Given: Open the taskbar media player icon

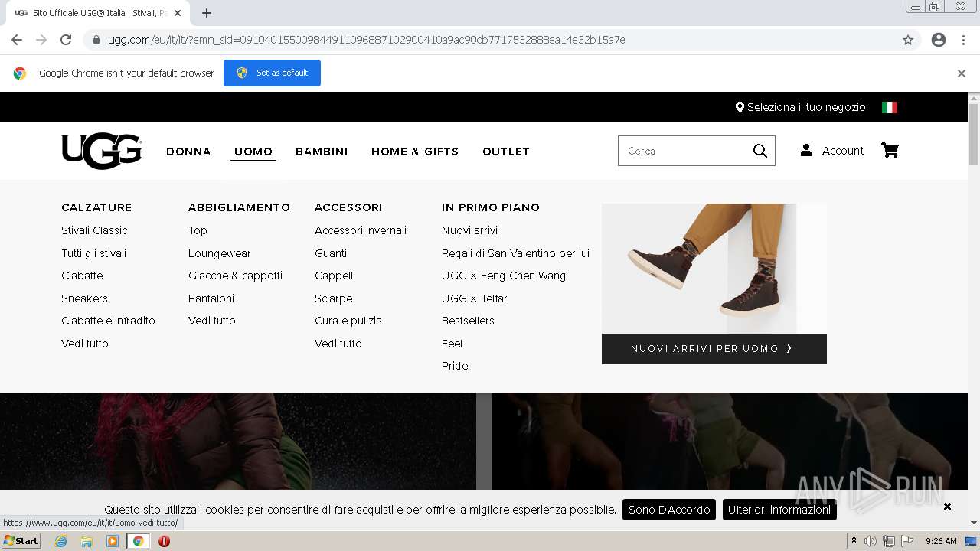Looking at the screenshot, I should [x=113, y=541].
